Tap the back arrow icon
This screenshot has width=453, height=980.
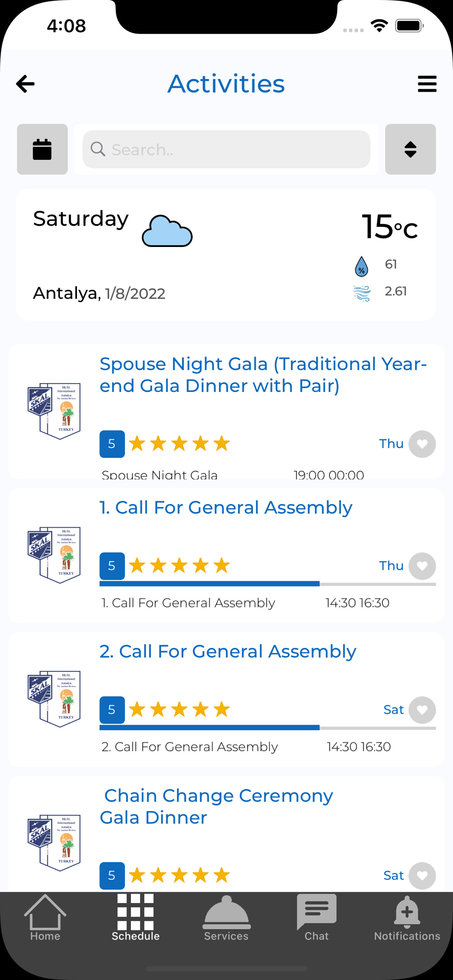click(x=25, y=84)
